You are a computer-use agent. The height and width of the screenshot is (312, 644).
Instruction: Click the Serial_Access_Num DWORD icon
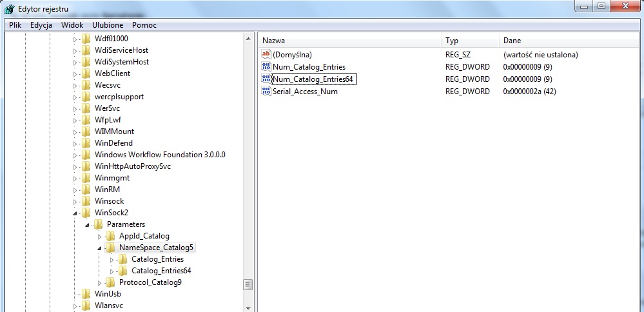click(266, 91)
